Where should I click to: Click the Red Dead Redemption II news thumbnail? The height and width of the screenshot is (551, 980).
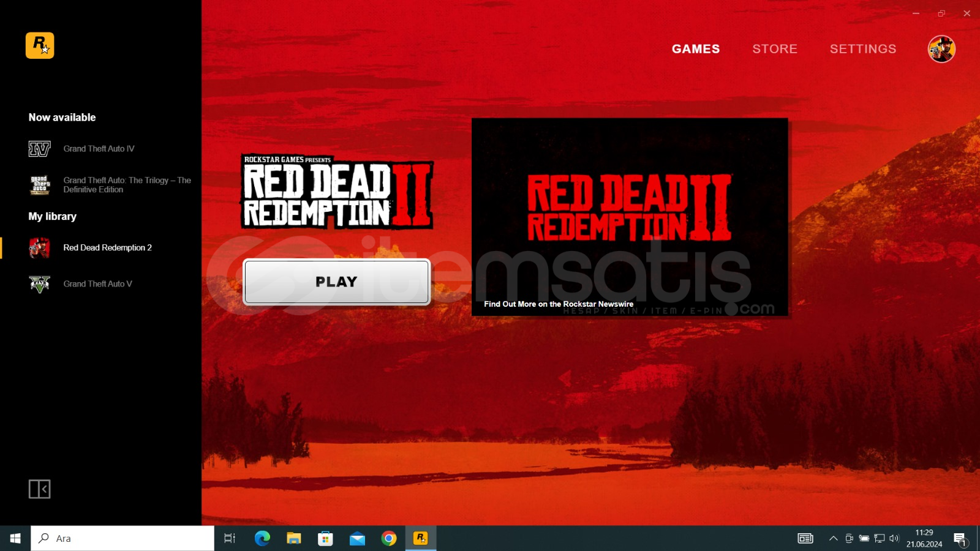(x=630, y=217)
